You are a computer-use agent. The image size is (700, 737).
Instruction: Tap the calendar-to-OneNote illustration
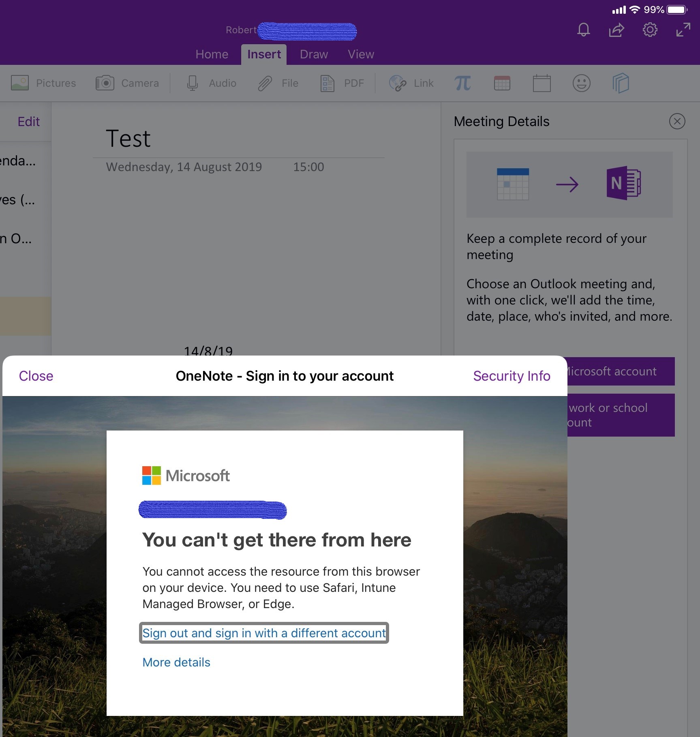pos(569,184)
